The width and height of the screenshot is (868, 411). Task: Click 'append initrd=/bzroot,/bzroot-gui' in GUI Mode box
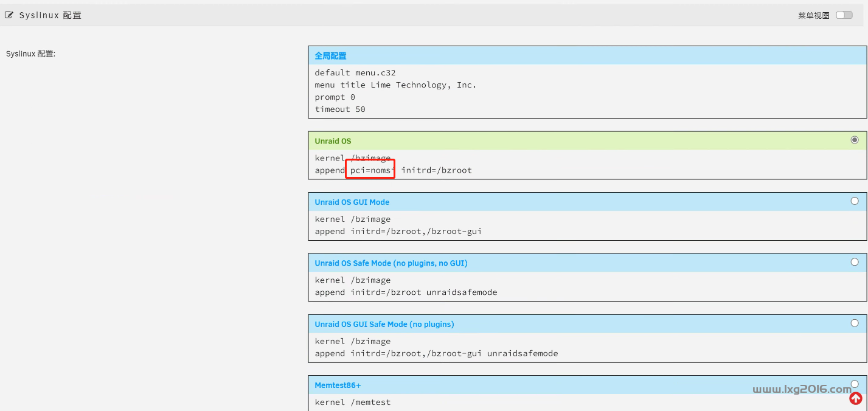pyautogui.click(x=398, y=231)
